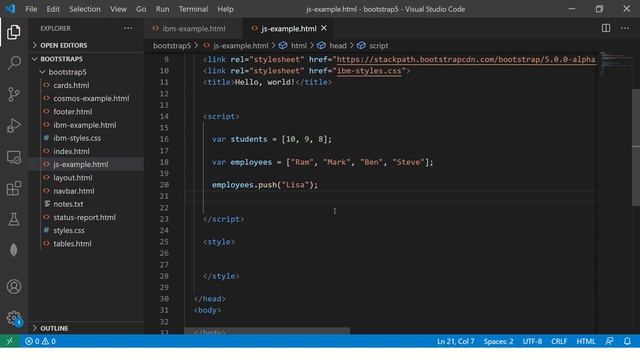Image resolution: width=640 pixels, height=360 pixels.
Task: Click the VS Code logo icon in title bar
Action: pyautogui.click(x=11, y=9)
